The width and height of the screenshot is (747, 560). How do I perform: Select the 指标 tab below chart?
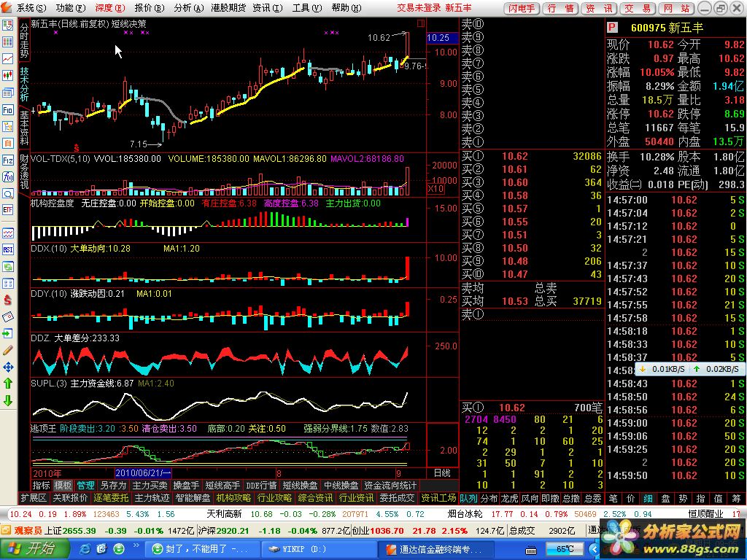click(41, 485)
